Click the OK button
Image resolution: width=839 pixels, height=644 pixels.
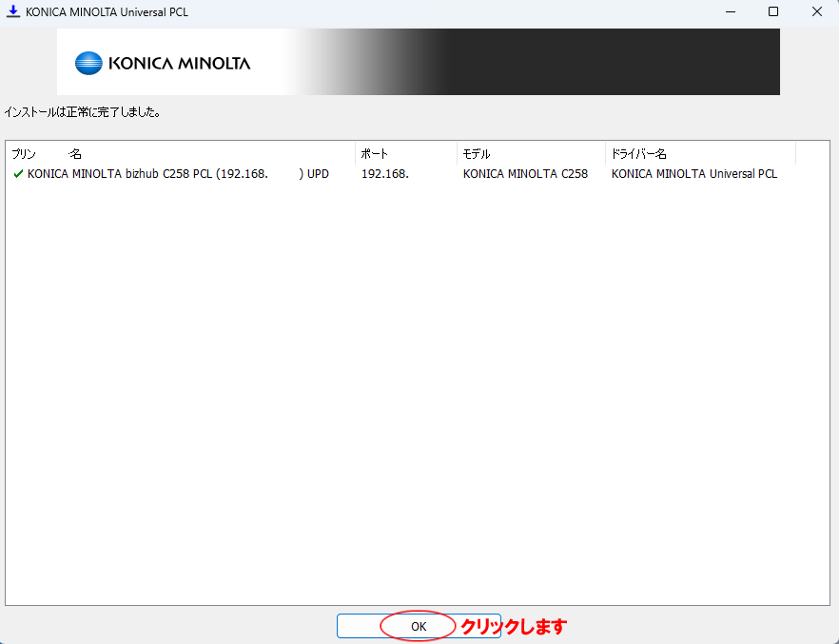[419, 626]
